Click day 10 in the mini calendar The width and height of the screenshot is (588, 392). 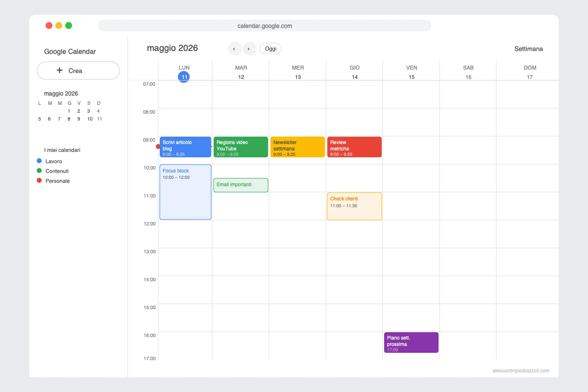click(90, 119)
